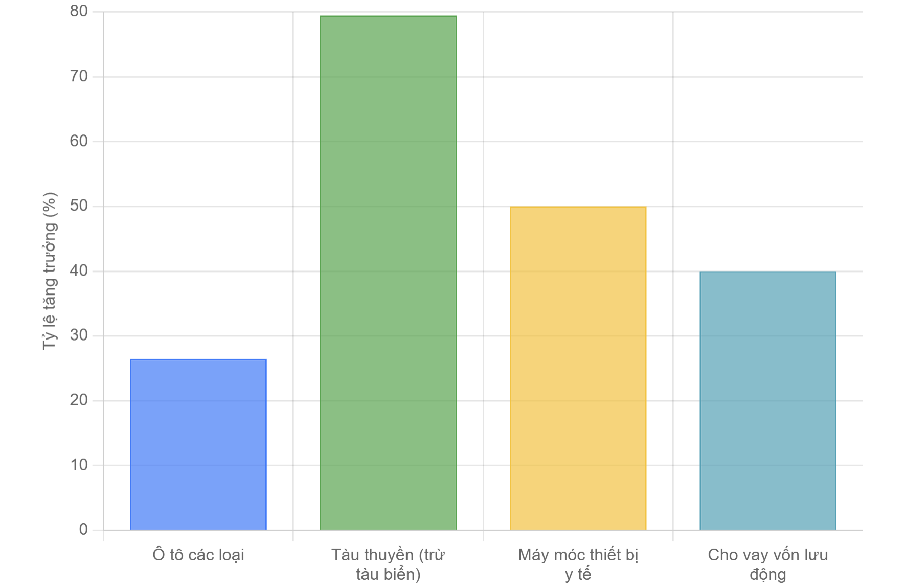This screenshot has width=905, height=588.
Task: Click the 80 tick label on y-axis
Action: tap(79, 11)
